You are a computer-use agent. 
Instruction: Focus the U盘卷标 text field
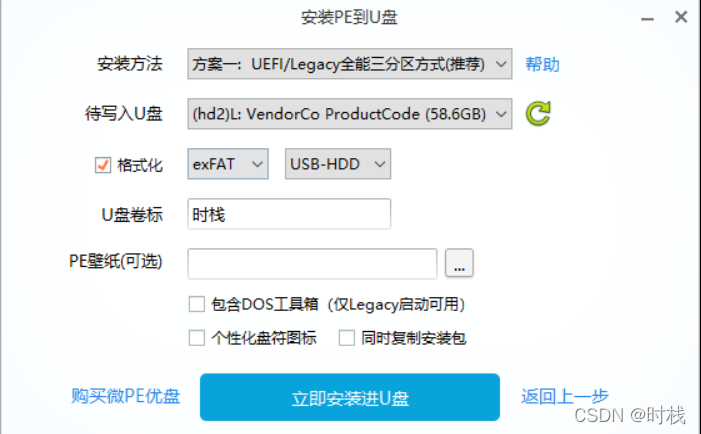coord(289,214)
